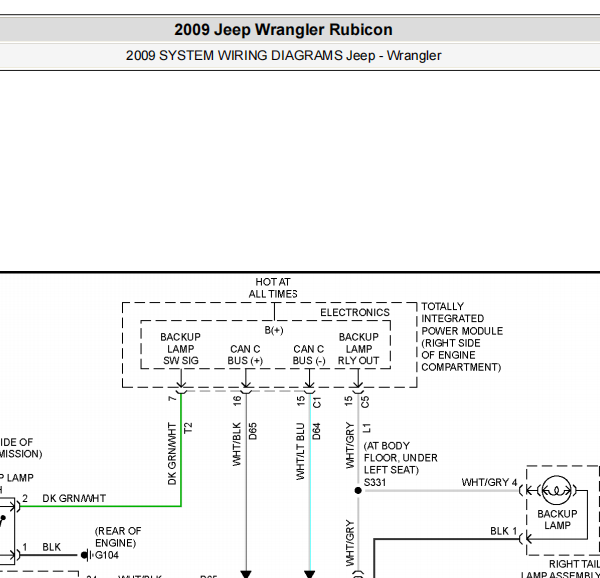Click '(AT BODY FLOOR, UNDER LEFT SEAT)' note

(400, 458)
